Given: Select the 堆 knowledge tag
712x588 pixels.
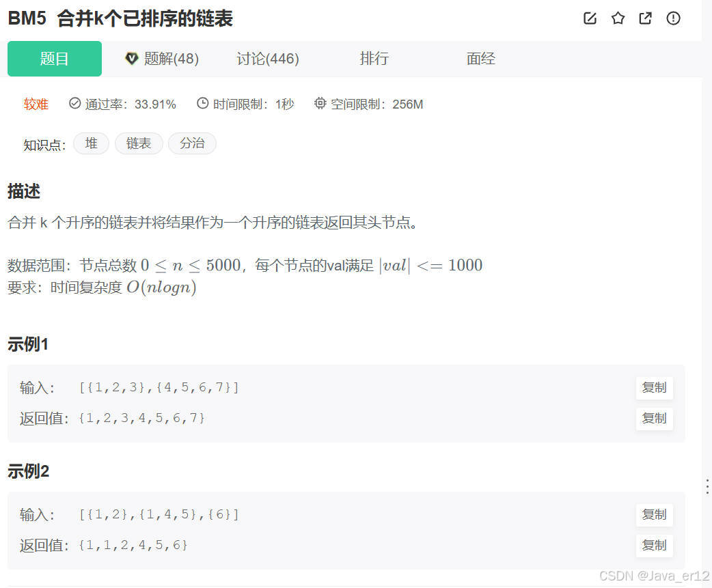Looking at the screenshot, I should point(91,143).
